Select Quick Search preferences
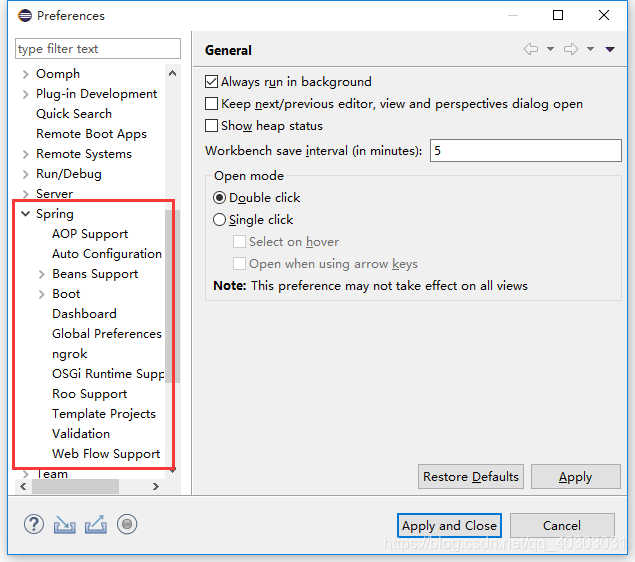The image size is (635, 562). pyautogui.click(x=74, y=114)
